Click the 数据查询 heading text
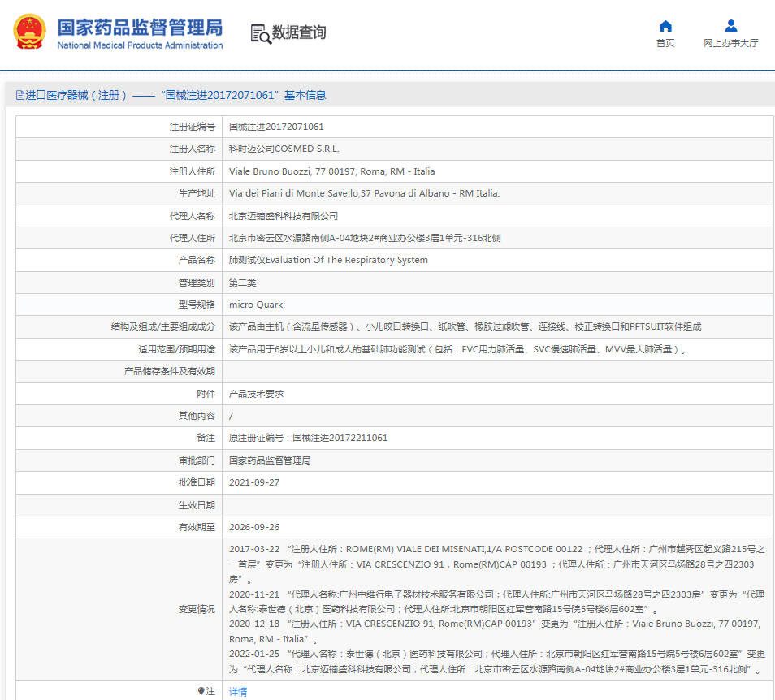775x700 pixels. coord(299,32)
